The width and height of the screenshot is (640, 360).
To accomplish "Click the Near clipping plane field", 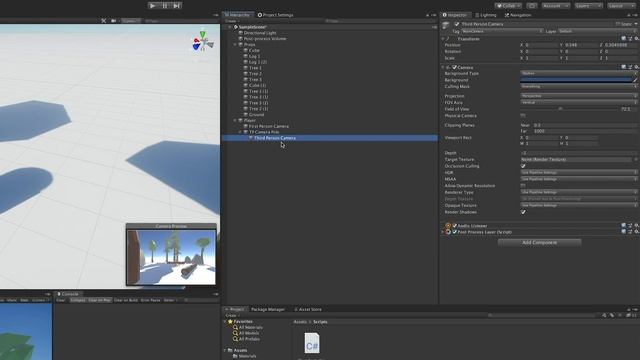I will 585,125.
